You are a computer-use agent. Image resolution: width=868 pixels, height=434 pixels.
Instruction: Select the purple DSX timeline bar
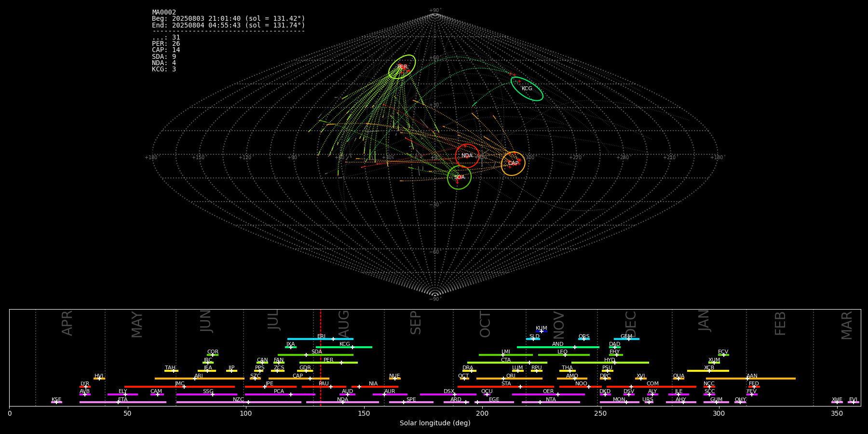(x=448, y=394)
